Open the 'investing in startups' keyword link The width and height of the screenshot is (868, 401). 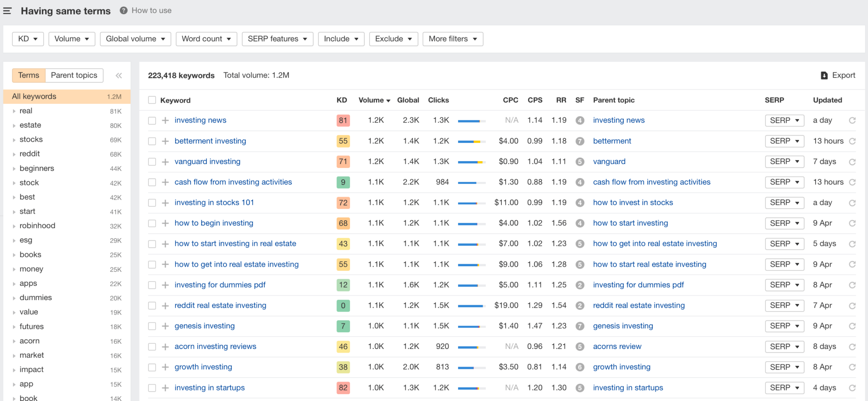209,388
